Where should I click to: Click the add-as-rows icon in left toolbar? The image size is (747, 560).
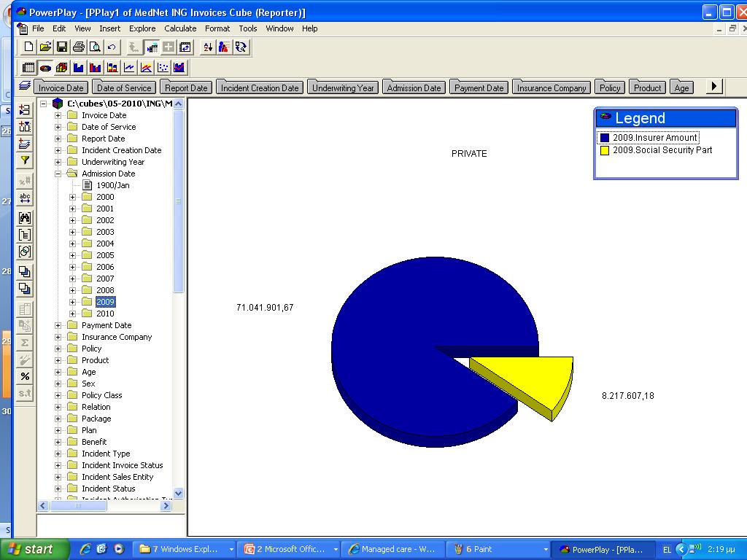pos(25,109)
